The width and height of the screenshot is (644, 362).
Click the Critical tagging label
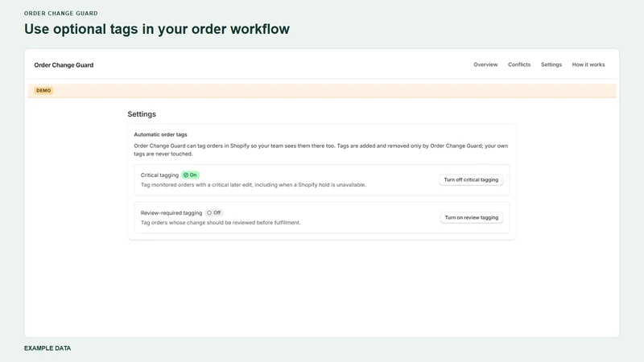[x=159, y=175]
